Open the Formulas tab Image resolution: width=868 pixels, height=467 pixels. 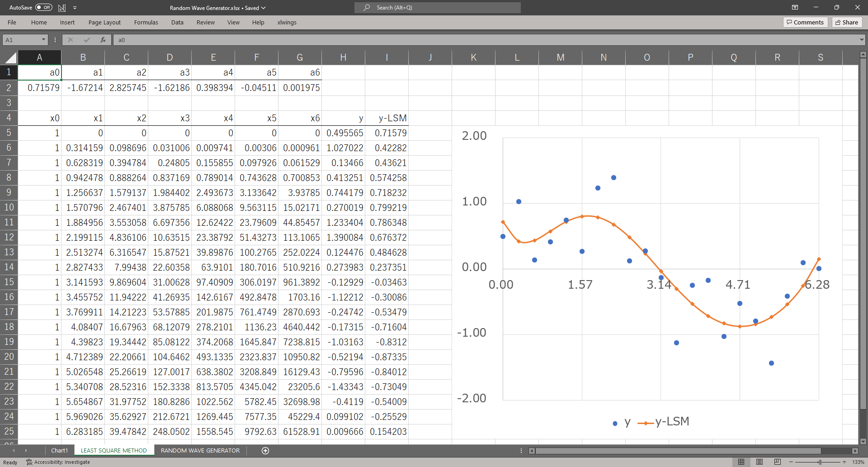click(x=146, y=22)
